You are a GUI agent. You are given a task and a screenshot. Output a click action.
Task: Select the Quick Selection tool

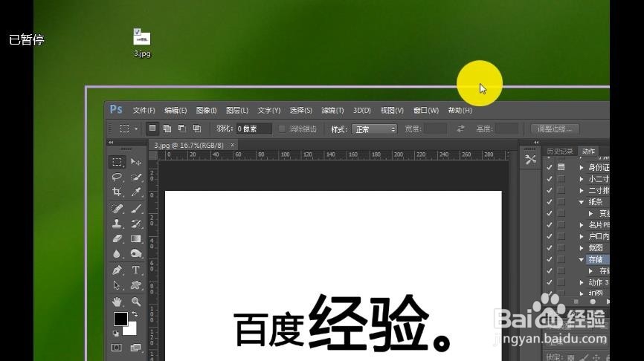[135, 178]
